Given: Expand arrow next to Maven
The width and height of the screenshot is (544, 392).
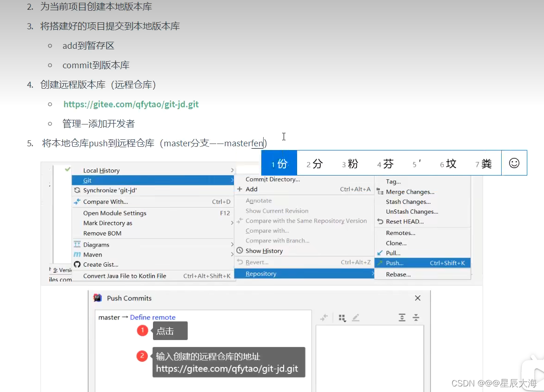Looking at the screenshot, I should click(x=232, y=255).
